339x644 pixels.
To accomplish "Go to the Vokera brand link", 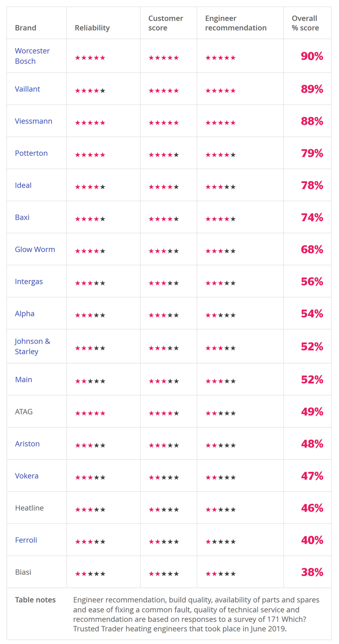I will click(x=27, y=476).
